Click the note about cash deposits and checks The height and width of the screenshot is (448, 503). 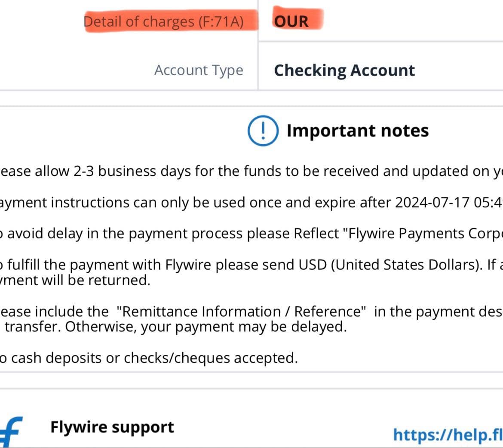pyautogui.click(x=148, y=358)
